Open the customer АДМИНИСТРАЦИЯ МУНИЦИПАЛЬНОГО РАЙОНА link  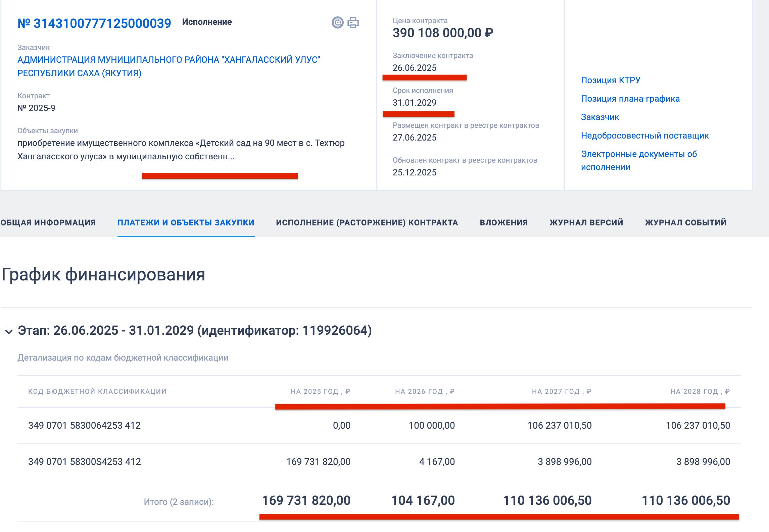point(169,66)
